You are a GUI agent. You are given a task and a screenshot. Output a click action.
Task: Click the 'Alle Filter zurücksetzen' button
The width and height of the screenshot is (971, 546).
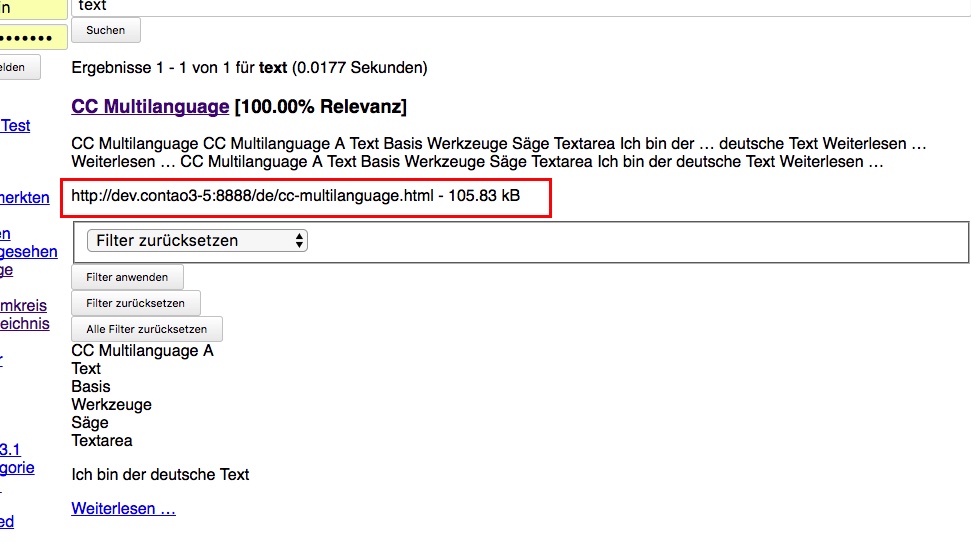point(147,329)
